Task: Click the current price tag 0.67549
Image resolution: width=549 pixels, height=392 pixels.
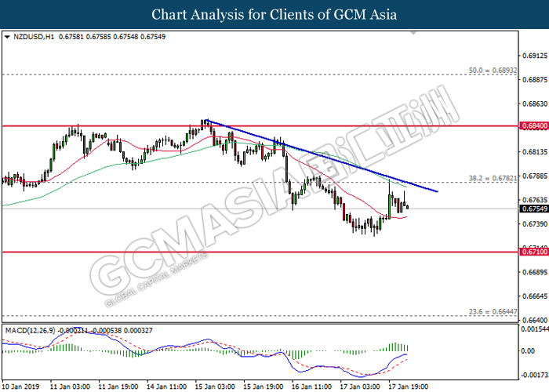Action: tap(534, 209)
